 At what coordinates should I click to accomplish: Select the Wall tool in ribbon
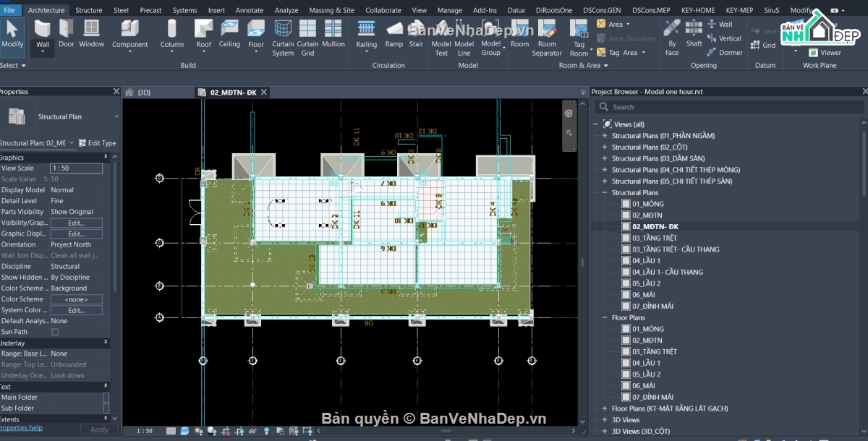coord(43,35)
